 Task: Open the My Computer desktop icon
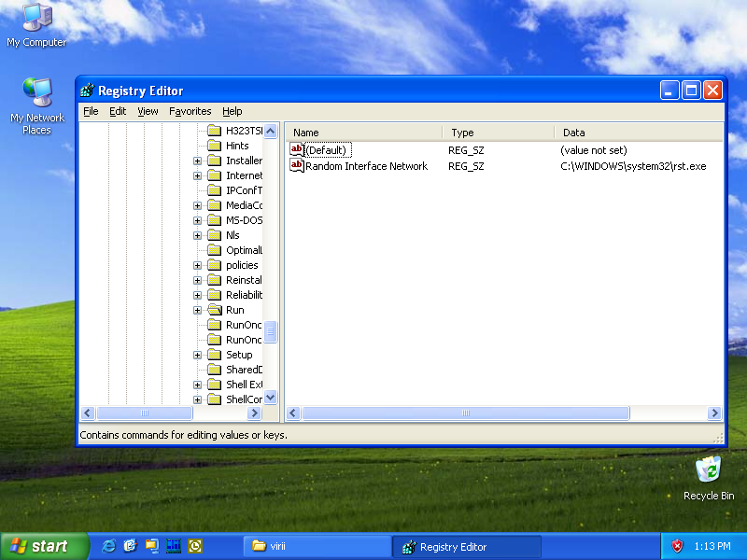(x=36, y=18)
